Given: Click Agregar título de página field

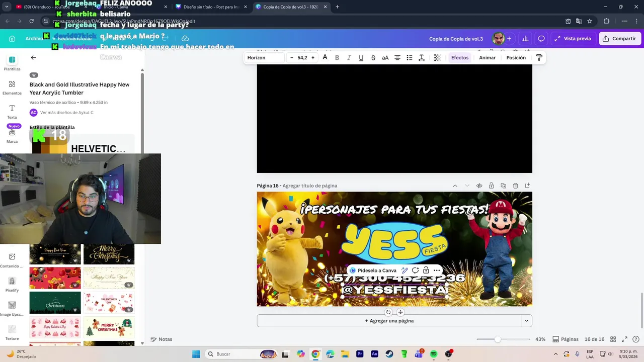Looking at the screenshot, I should [310, 186].
